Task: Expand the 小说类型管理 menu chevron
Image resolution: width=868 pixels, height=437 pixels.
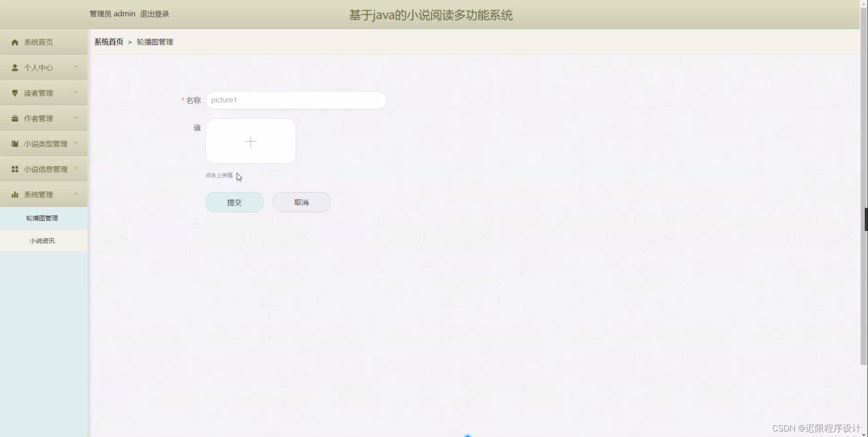Action: pos(76,143)
